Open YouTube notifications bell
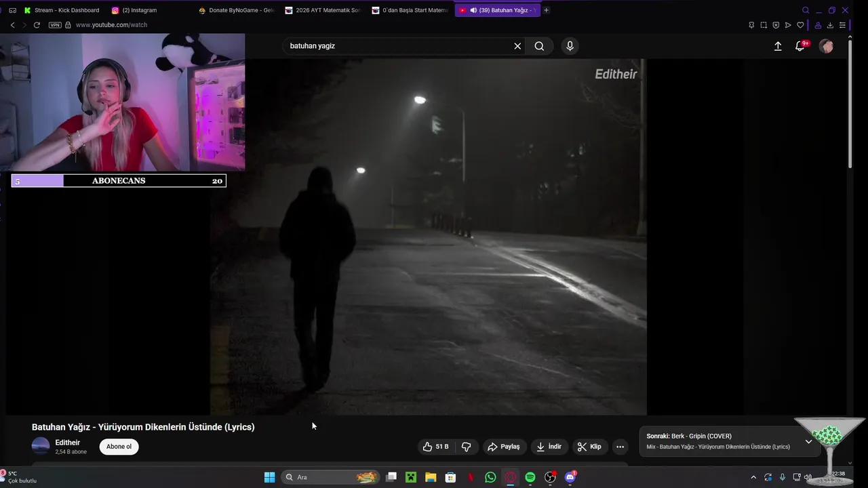The image size is (868, 488). coord(800,46)
